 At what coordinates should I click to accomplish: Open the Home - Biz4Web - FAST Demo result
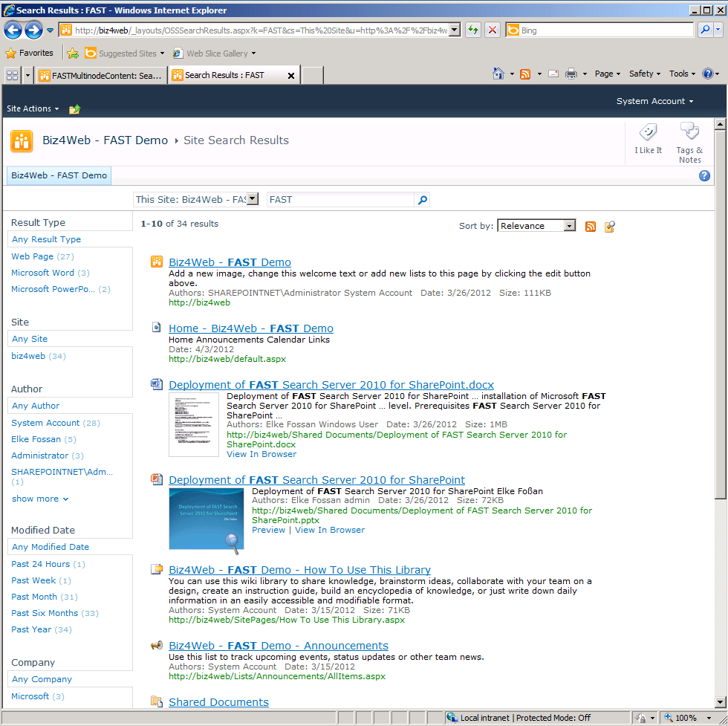pos(251,328)
